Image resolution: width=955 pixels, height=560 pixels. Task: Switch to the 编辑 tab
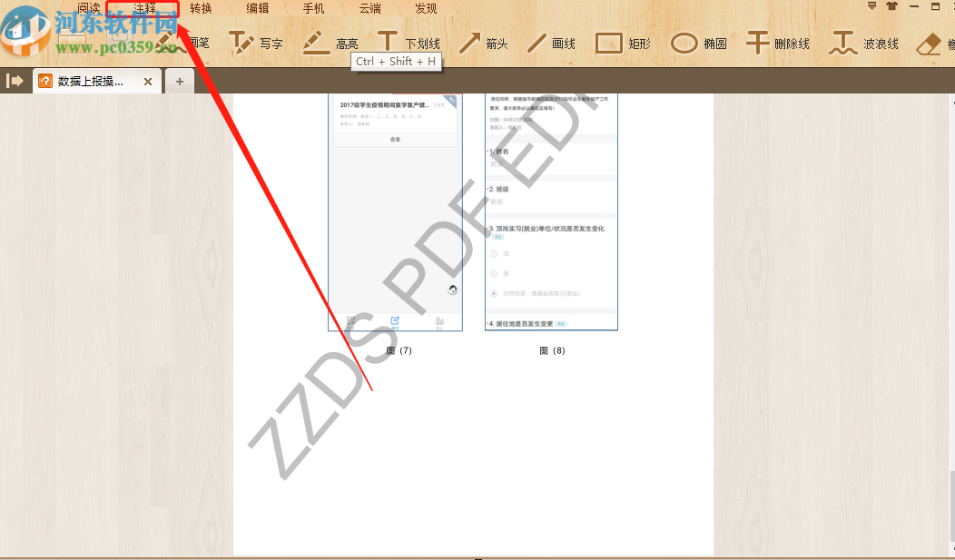pyautogui.click(x=258, y=8)
